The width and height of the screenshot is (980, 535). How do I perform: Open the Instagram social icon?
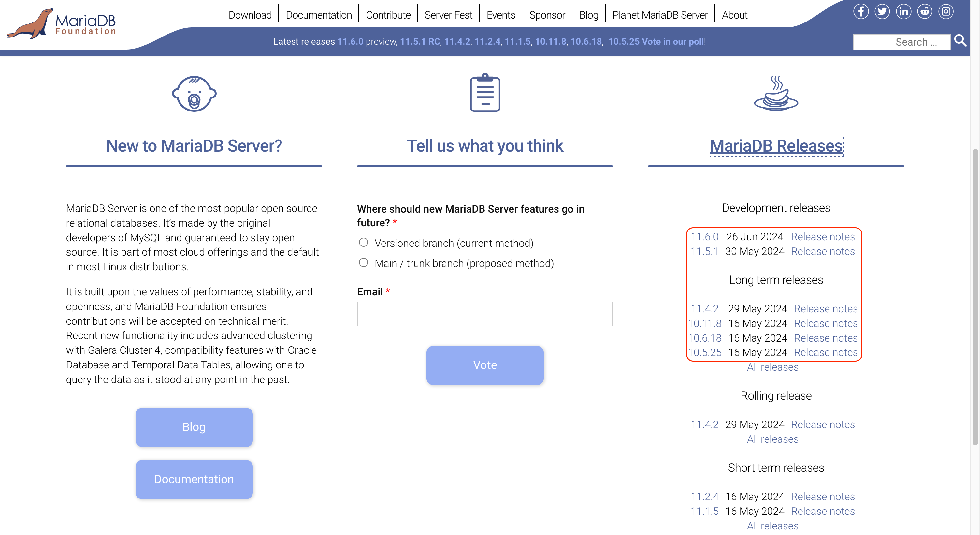(946, 11)
